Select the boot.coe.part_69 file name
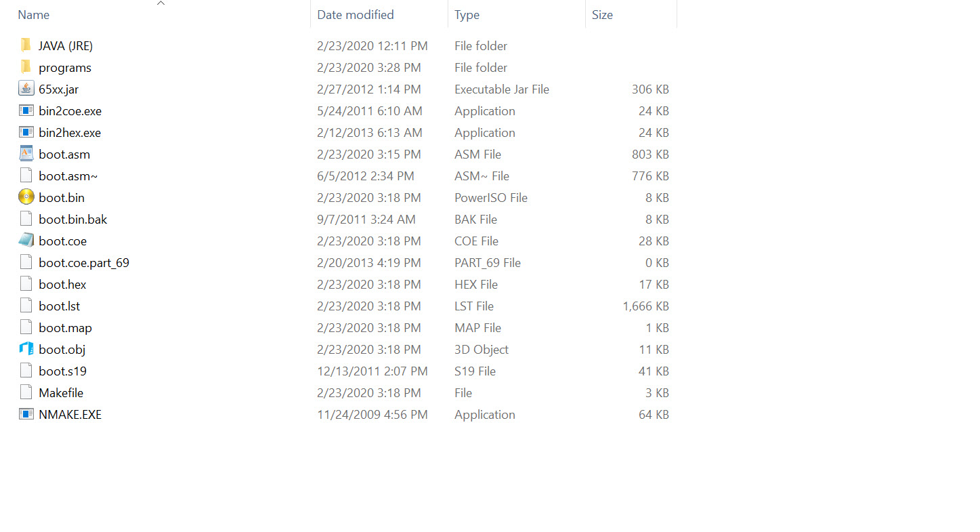This screenshot has width=980, height=532. pyautogui.click(x=84, y=262)
